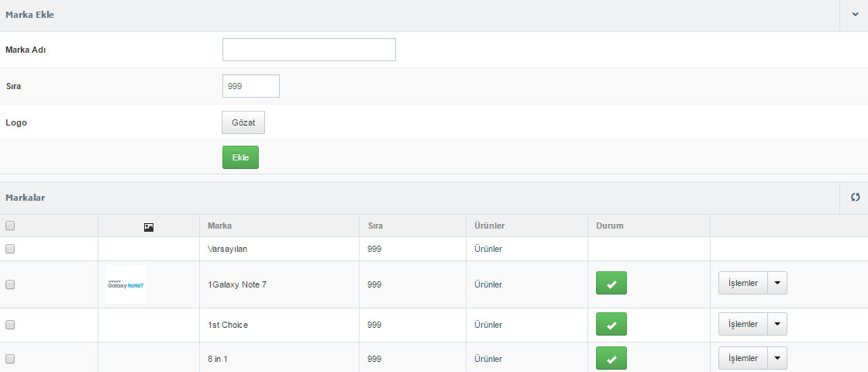Open dropdown arrow for 1st Choice İşlemler
The image size is (868, 372).
coord(777,324)
